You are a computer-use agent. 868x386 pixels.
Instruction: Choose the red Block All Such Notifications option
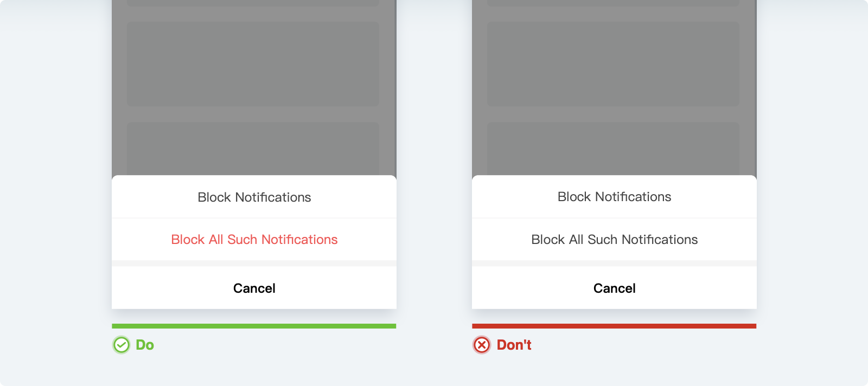point(254,240)
